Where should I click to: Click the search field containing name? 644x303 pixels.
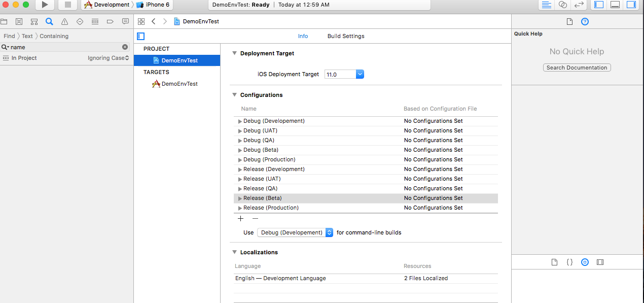coord(65,47)
